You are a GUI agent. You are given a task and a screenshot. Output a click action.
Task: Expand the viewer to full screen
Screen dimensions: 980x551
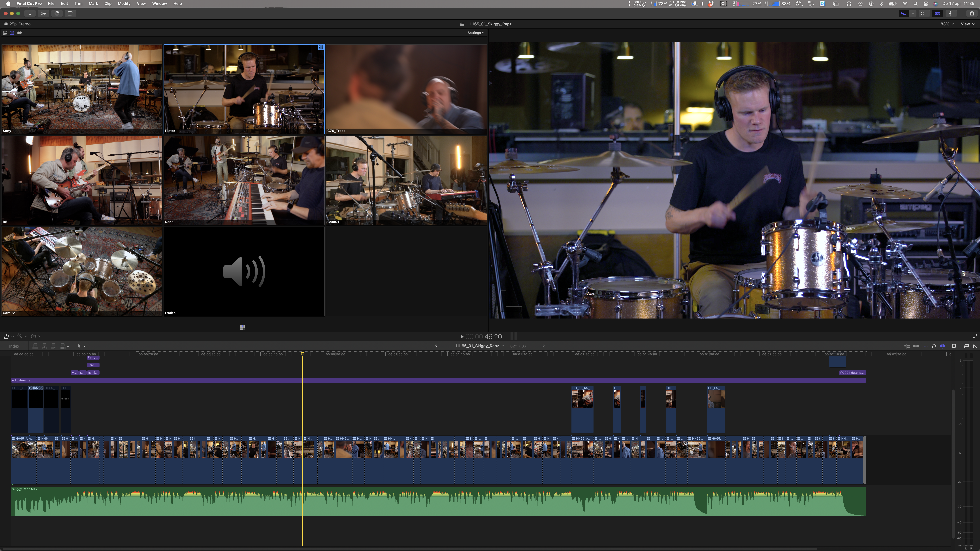[x=975, y=337]
